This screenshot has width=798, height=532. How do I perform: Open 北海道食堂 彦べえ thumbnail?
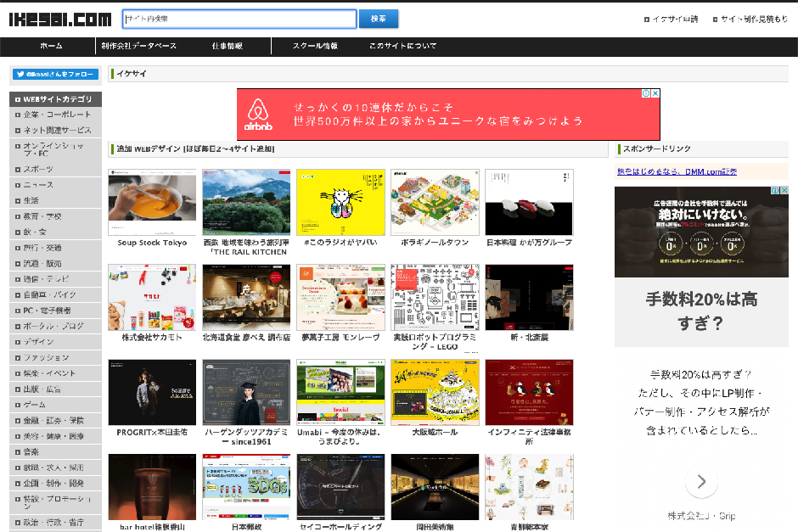[246, 297]
